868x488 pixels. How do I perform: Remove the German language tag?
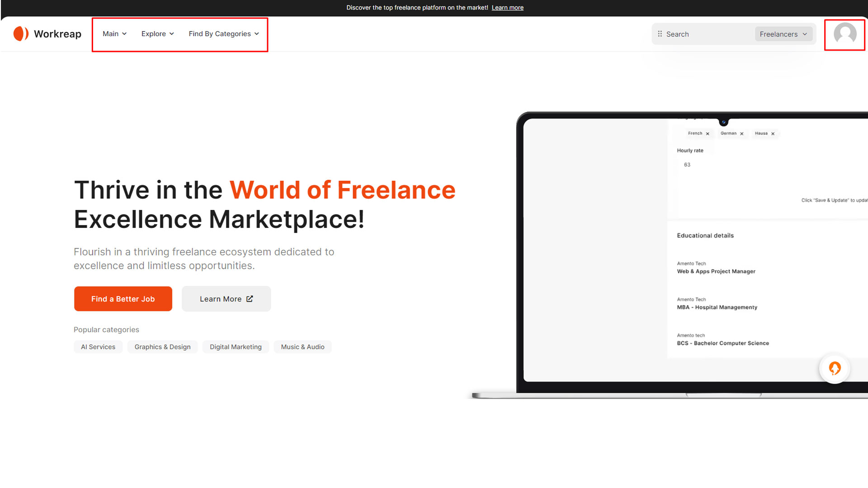[x=742, y=134]
